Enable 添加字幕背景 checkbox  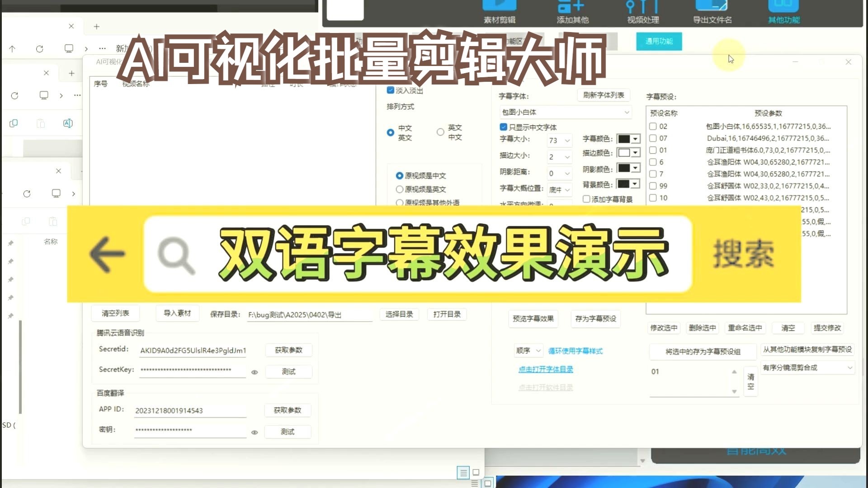point(586,199)
